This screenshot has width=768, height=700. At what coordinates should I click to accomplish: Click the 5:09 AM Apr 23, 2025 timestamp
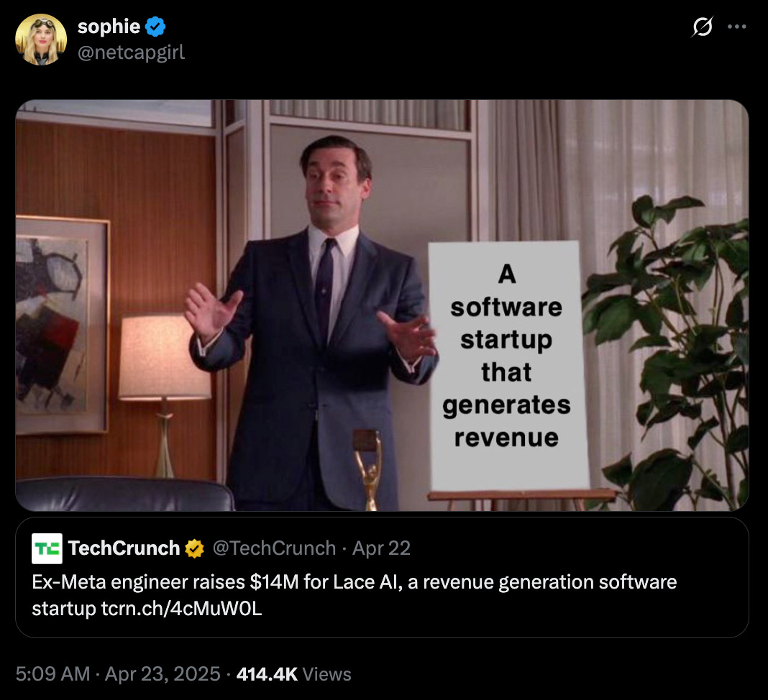pos(118,673)
